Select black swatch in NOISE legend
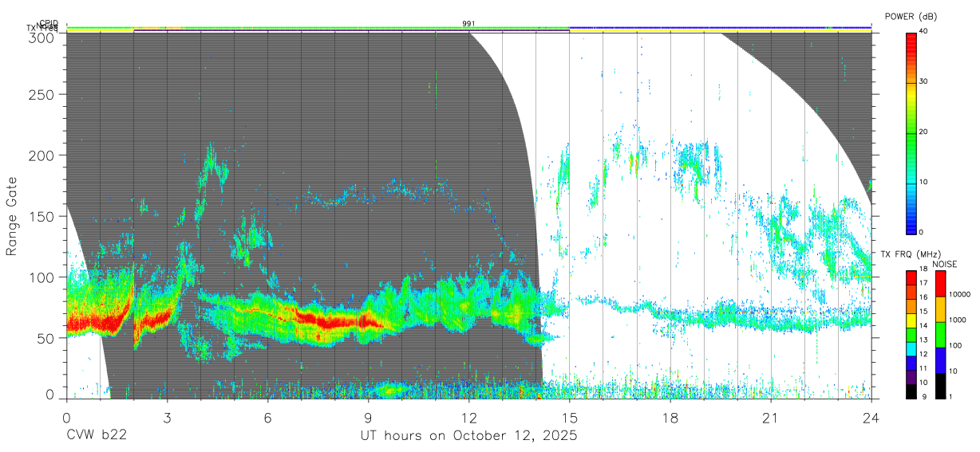 (941, 386)
